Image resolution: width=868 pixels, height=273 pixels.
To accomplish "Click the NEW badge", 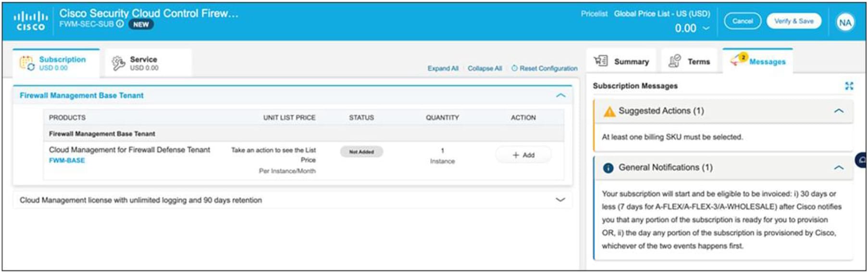I will (x=141, y=25).
